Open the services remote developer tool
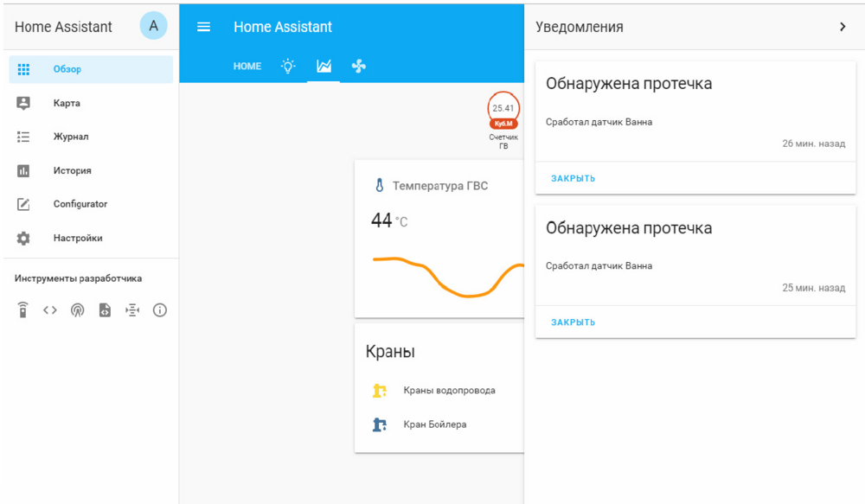 [22, 309]
